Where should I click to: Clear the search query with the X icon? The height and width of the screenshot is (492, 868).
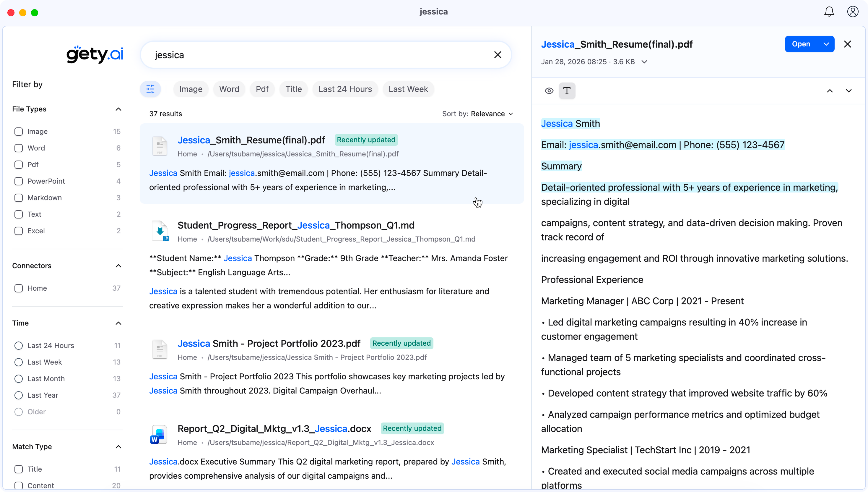497,55
